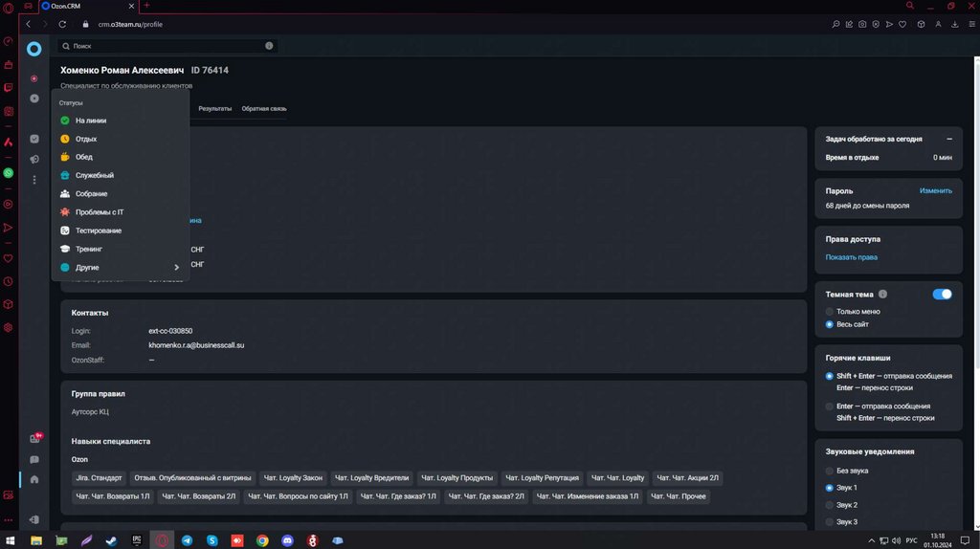Click the logout icon at sidebar bottom
This screenshot has width=980, height=549.
[x=34, y=519]
